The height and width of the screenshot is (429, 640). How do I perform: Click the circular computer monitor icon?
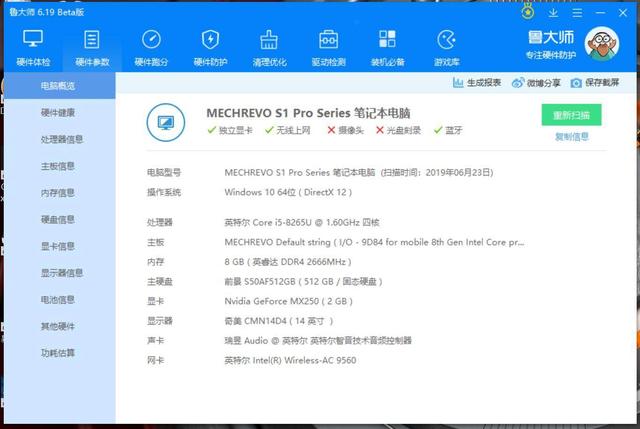(x=166, y=122)
